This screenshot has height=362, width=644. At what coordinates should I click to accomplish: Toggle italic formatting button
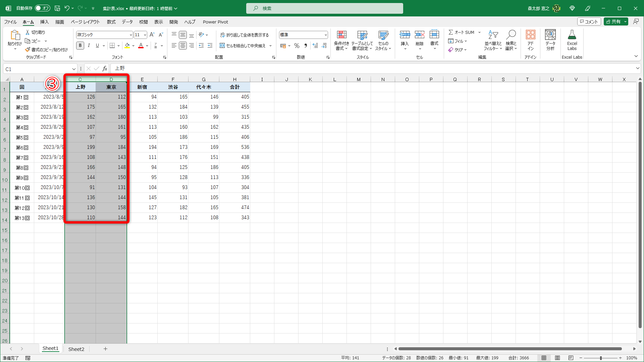89,46
